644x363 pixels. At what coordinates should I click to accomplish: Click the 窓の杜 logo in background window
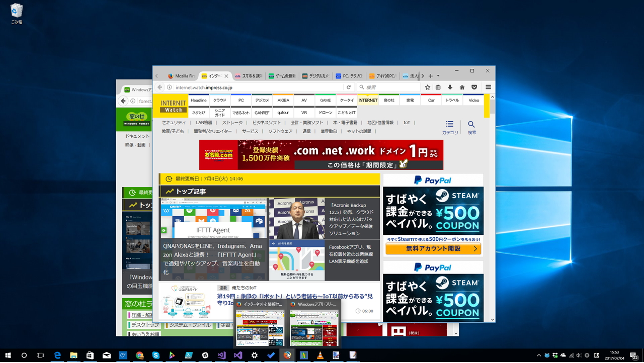click(136, 119)
